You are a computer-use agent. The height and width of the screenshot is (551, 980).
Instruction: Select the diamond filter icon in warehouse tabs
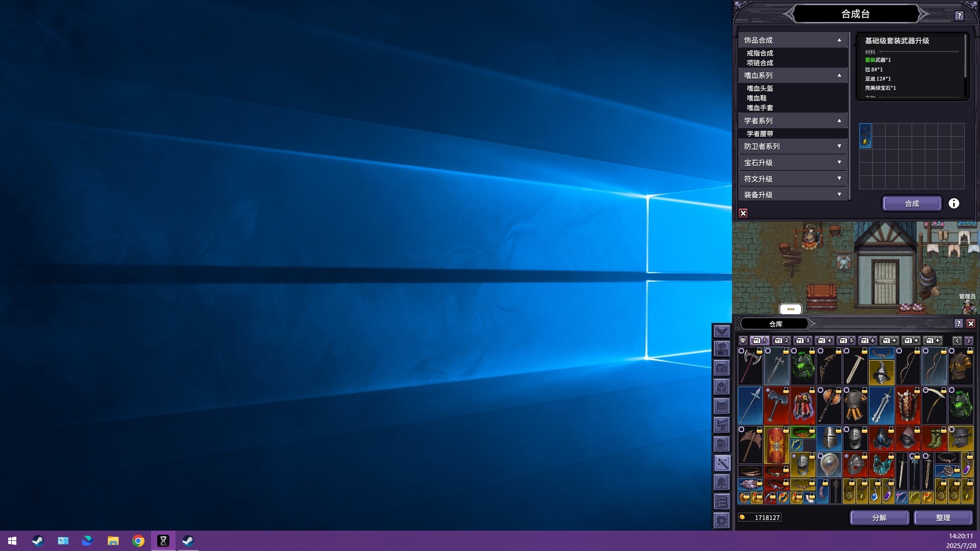pos(743,340)
